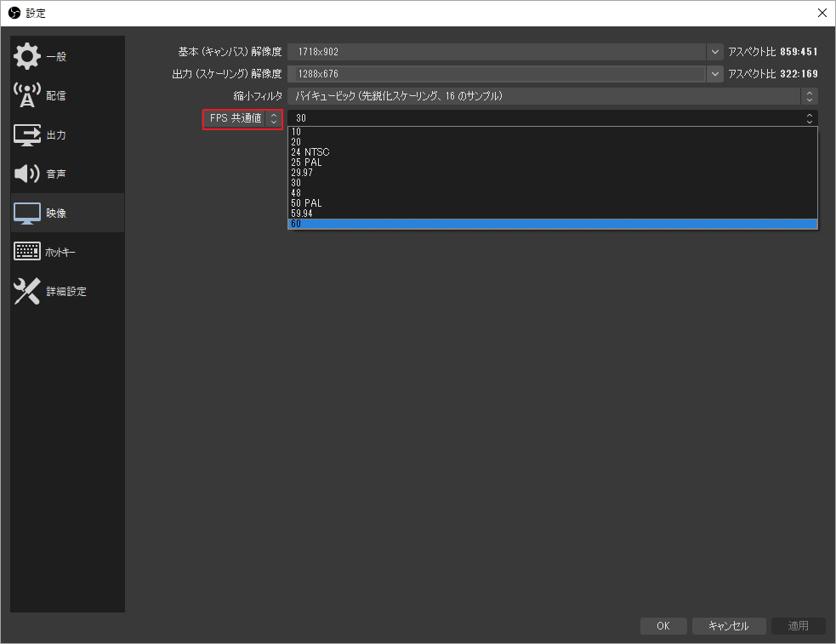
Task: Click the OK button
Action: [663, 626]
